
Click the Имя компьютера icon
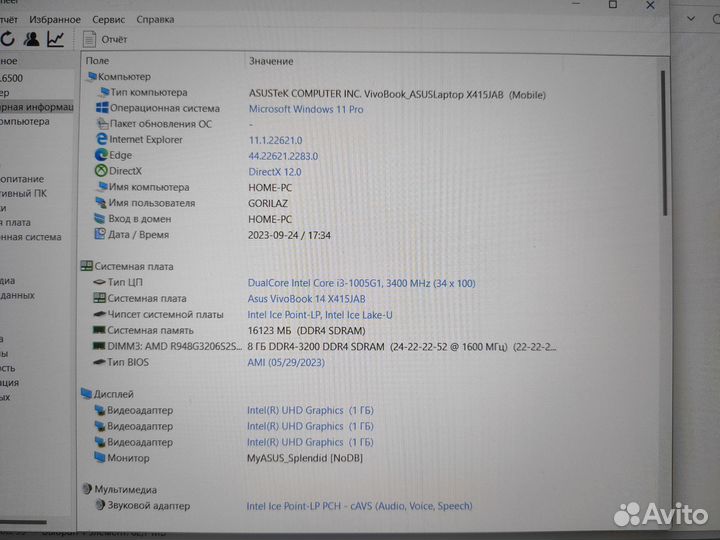102,187
